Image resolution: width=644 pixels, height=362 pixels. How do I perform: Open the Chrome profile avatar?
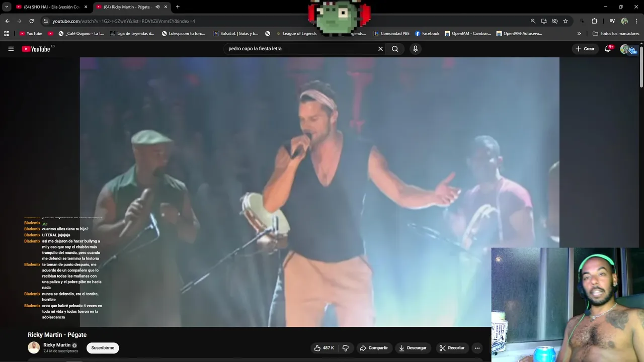pyautogui.click(x=624, y=21)
